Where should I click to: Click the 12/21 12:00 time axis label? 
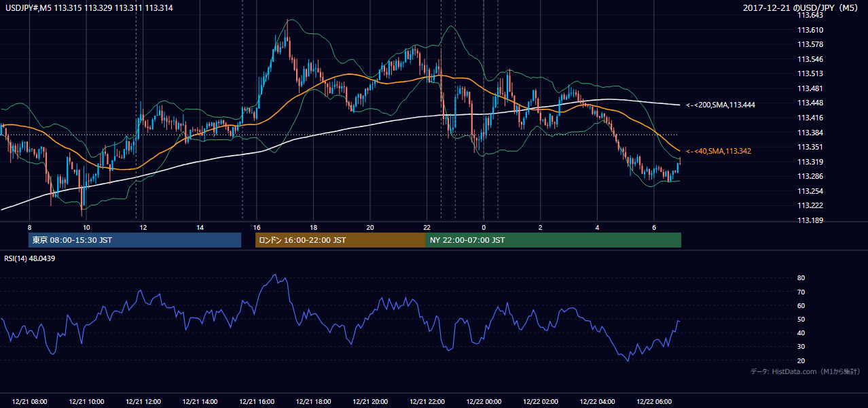(143, 402)
